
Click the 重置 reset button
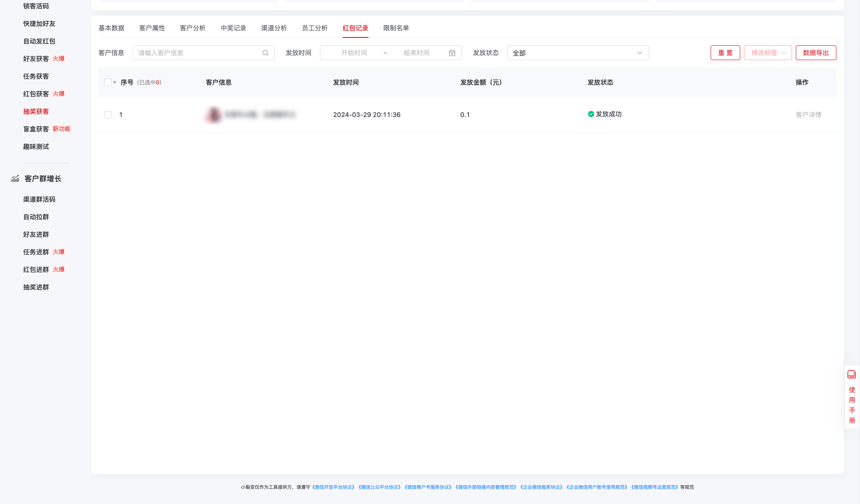(x=725, y=52)
